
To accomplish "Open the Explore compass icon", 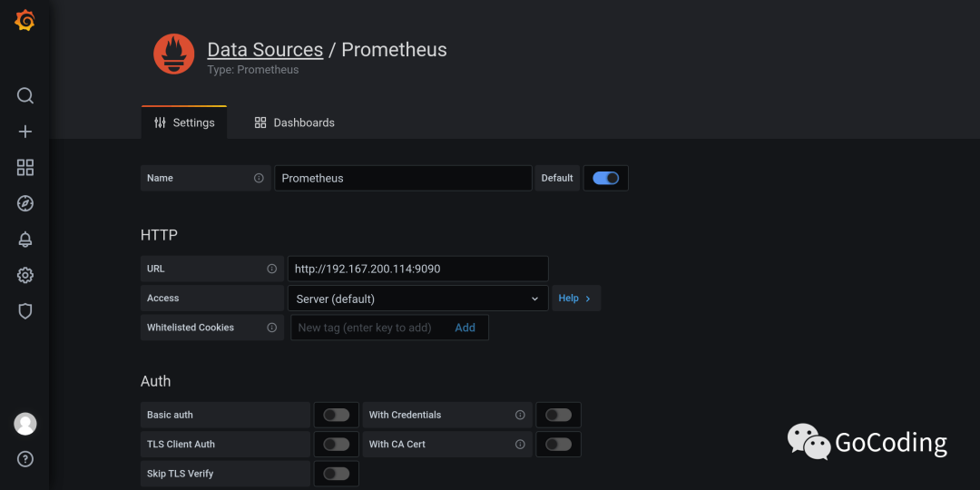I will (25, 203).
